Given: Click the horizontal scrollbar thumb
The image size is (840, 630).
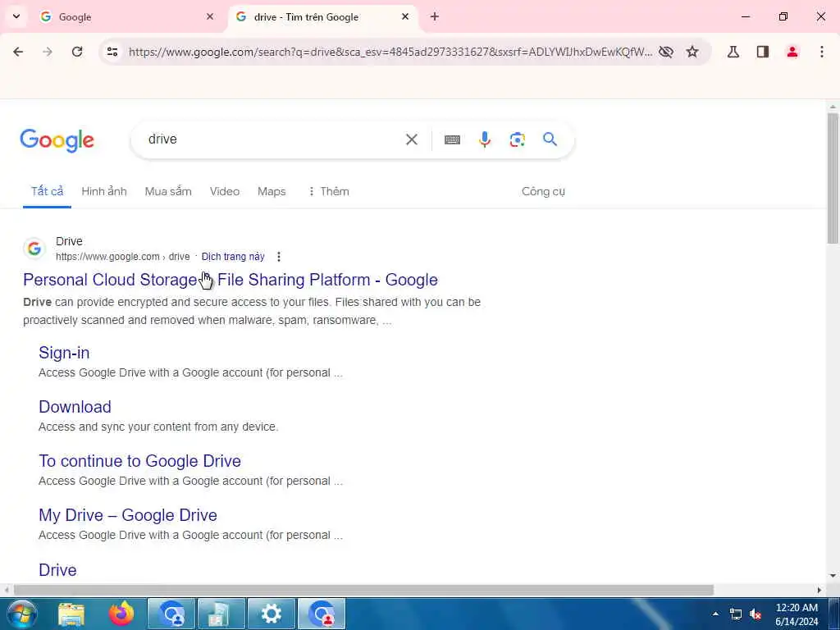Looking at the screenshot, I should [363, 590].
